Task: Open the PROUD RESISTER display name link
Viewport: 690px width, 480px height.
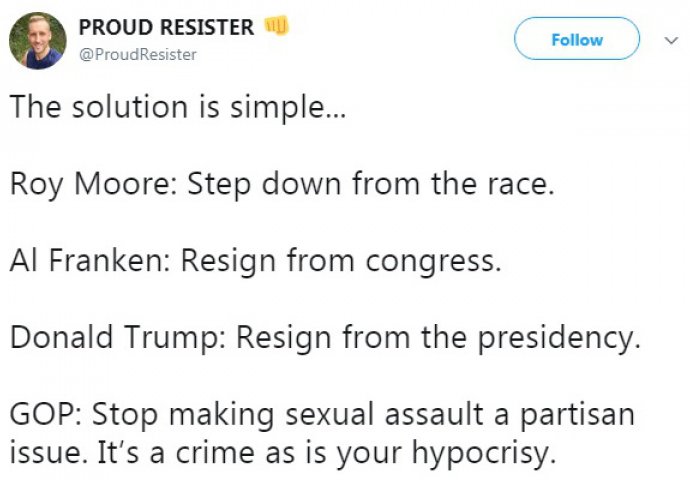Action: [x=166, y=27]
